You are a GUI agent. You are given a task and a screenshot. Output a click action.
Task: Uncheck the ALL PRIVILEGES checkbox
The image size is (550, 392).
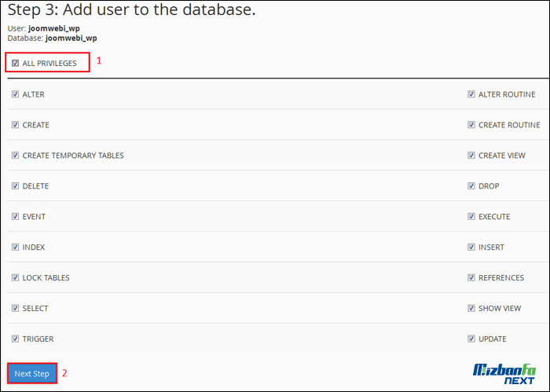tap(16, 63)
